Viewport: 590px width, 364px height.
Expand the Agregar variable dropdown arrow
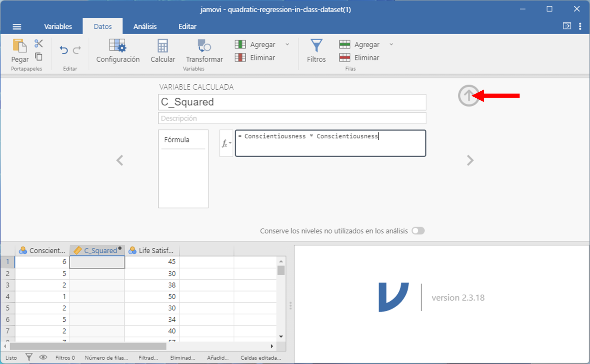tap(287, 44)
